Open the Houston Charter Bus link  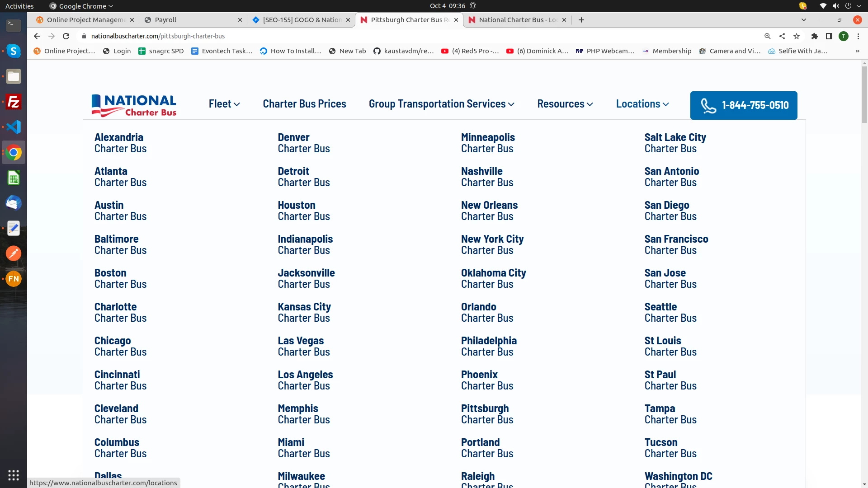(x=304, y=211)
